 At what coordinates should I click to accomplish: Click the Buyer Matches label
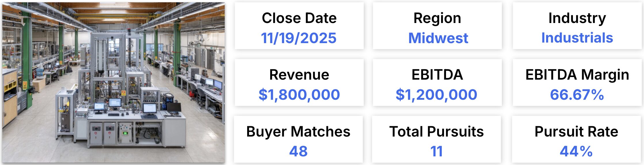[x=298, y=132]
